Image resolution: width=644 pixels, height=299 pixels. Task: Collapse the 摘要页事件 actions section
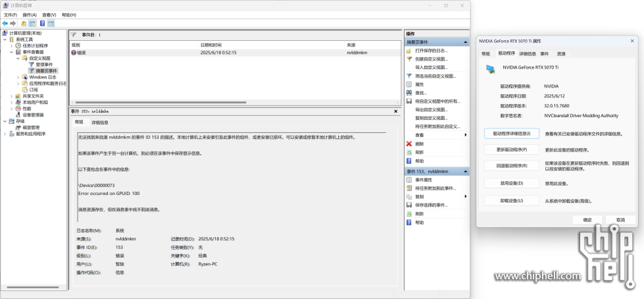click(x=466, y=42)
